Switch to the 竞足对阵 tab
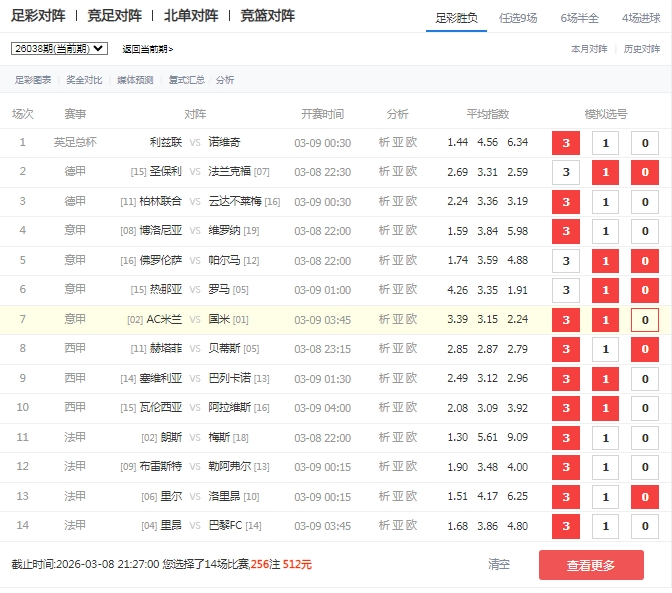Image resolution: width=672 pixels, height=593 pixels. click(x=115, y=16)
